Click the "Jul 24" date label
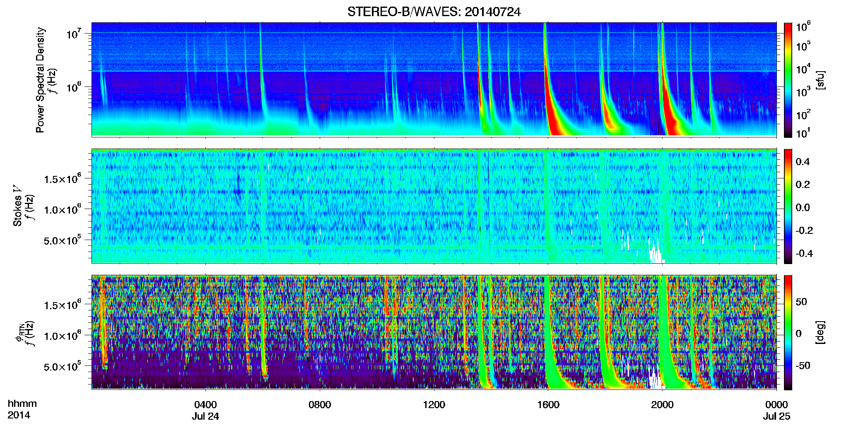The width and height of the screenshot is (868, 447). click(205, 416)
